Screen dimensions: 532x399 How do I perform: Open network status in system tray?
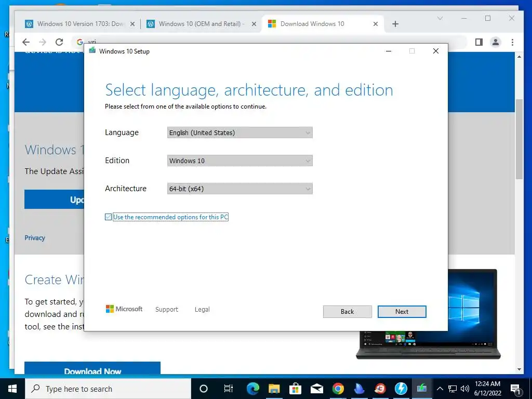(453, 389)
